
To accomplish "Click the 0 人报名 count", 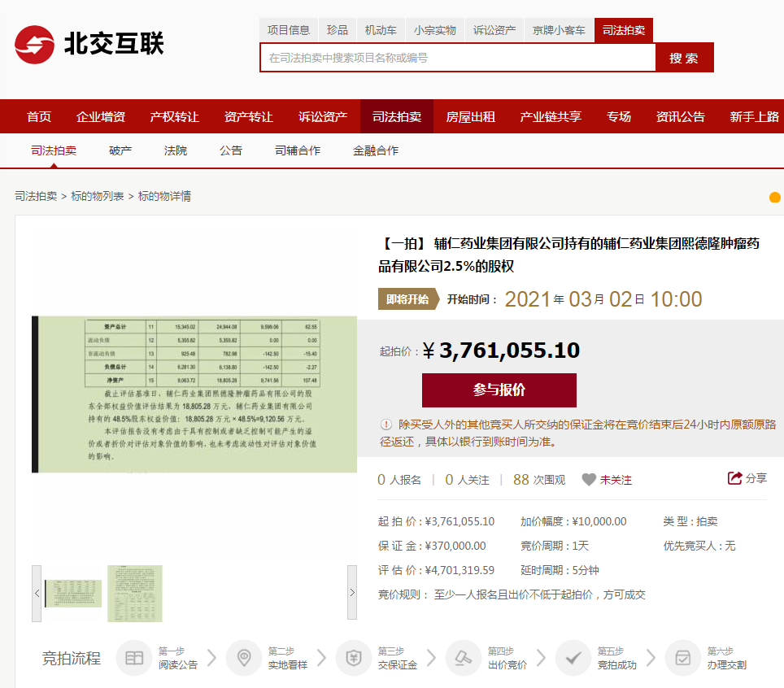I will [399, 480].
